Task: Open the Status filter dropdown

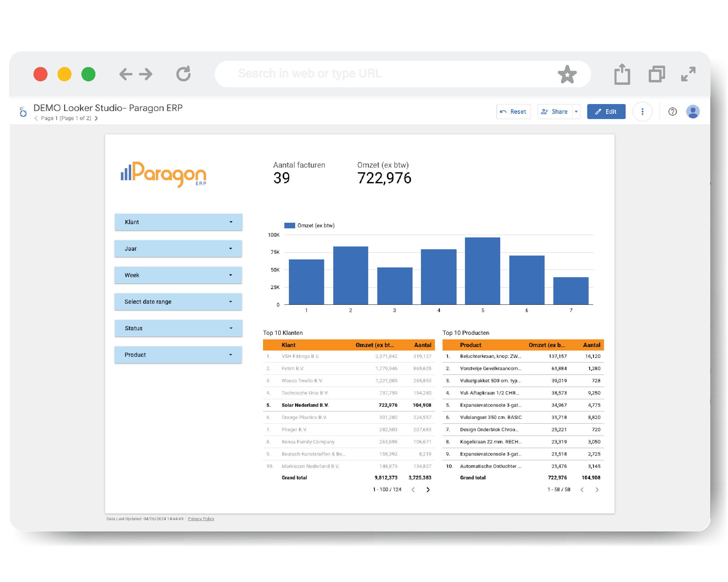Action: click(x=179, y=328)
